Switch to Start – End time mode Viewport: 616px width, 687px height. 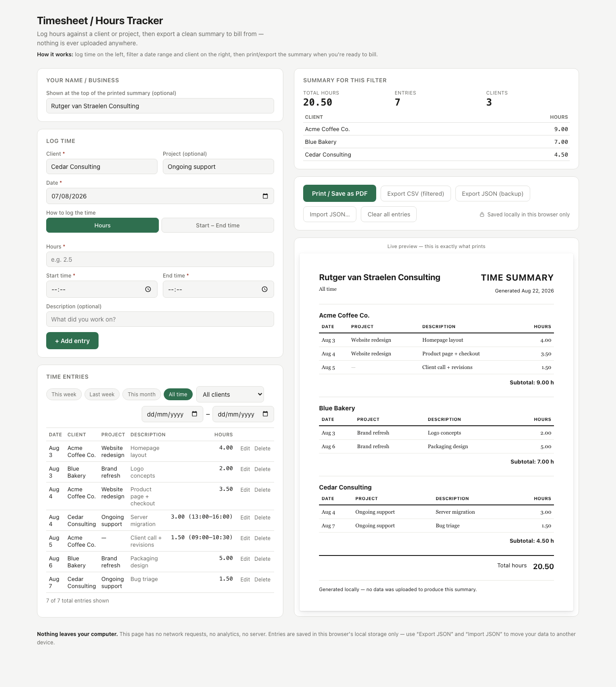[x=218, y=225]
